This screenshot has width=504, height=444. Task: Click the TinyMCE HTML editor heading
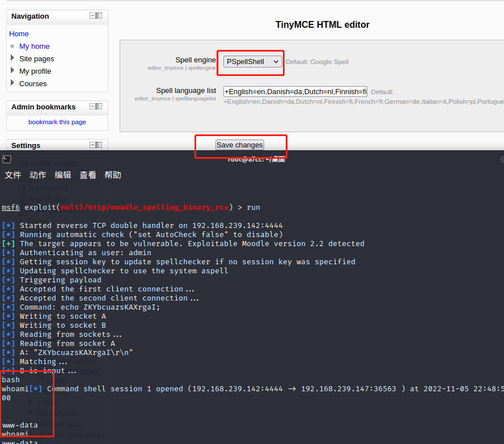click(323, 25)
